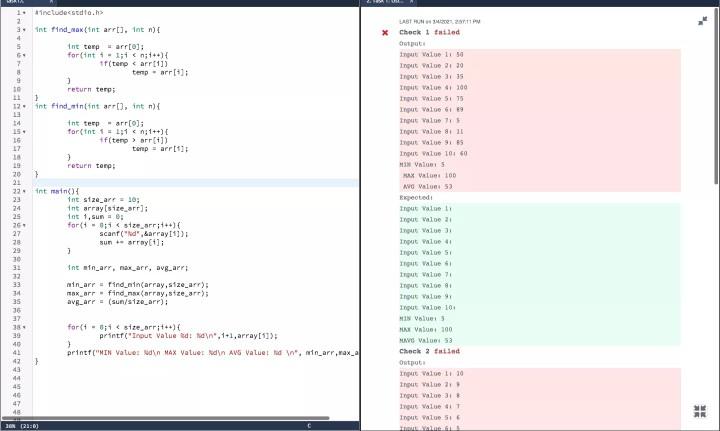Click the printf 'Input Value' statement on line 39
The width and height of the screenshot is (720, 431).
[x=189, y=336]
